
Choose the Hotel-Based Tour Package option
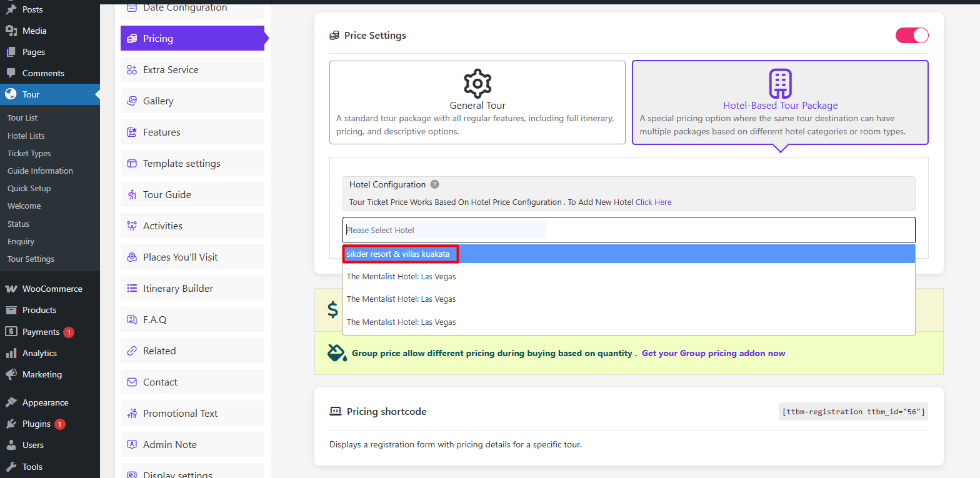(x=780, y=103)
